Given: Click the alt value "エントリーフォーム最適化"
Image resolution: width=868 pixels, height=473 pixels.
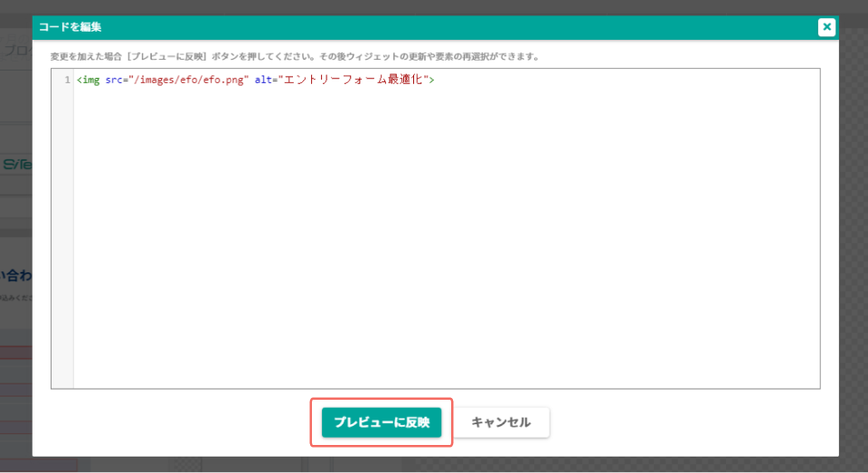Looking at the screenshot, I should pos(354,80).
